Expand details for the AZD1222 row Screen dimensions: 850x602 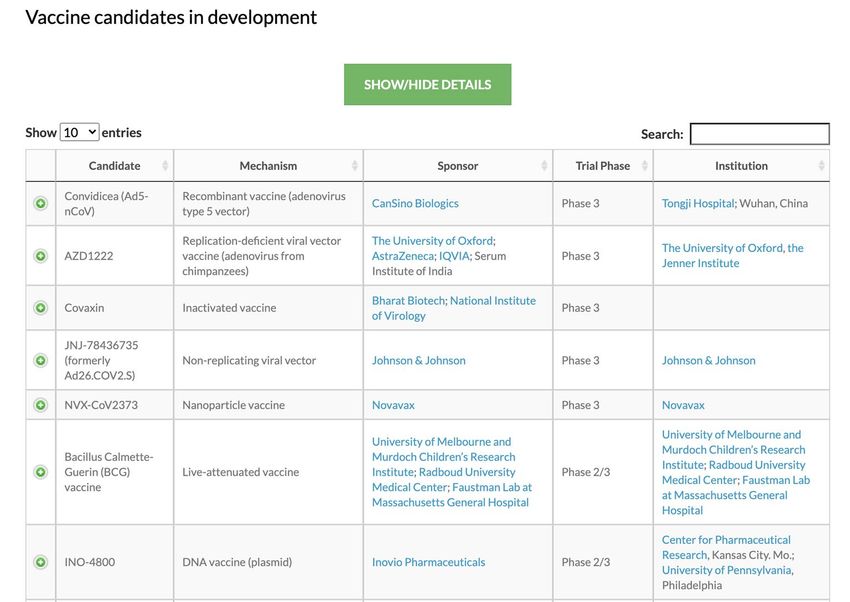tap(41, 256)
